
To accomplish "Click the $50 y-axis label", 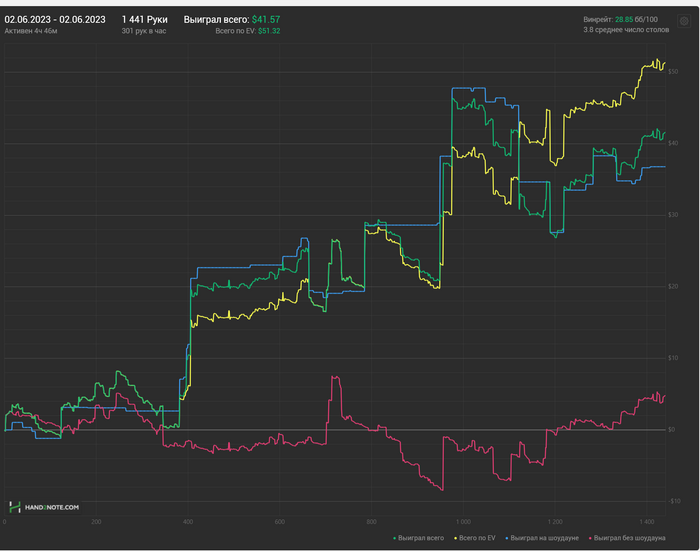I will (x=673, y=71).
